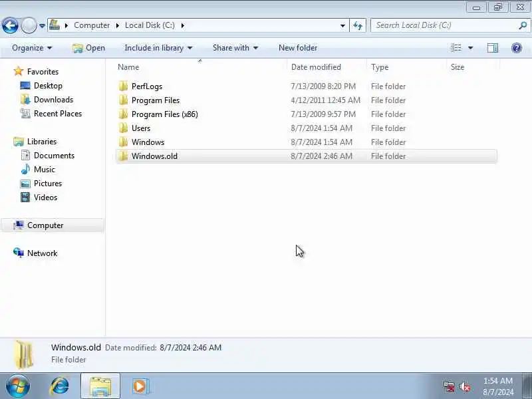Open the address bar history dropdown
The width and height of the screenshot is (532, 399).
[x=342, y=25]
